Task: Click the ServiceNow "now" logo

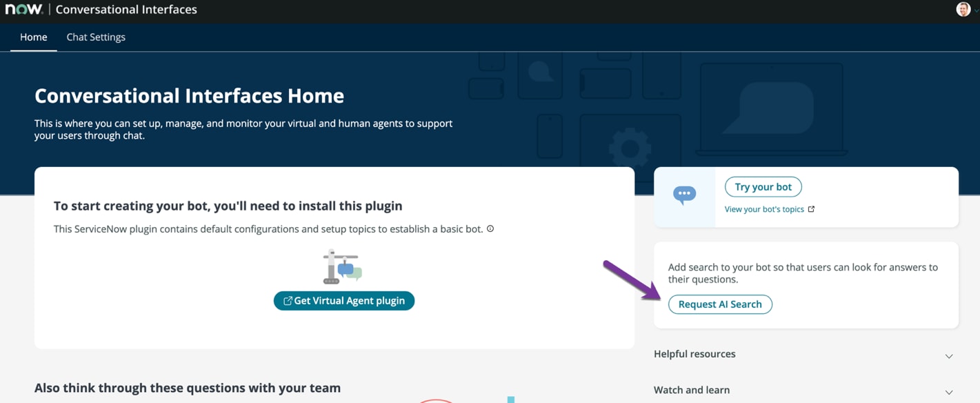Action: (x=23, y=9)
